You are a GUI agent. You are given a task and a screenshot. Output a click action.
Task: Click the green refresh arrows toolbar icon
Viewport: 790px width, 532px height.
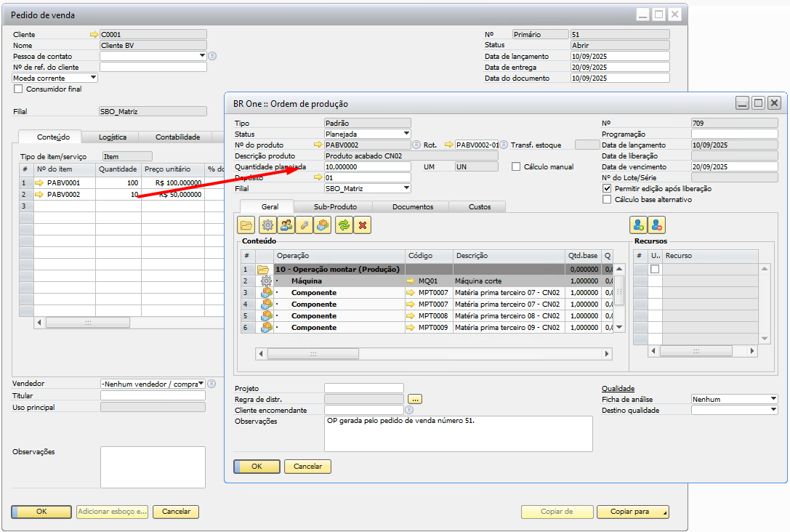[343, 225]
